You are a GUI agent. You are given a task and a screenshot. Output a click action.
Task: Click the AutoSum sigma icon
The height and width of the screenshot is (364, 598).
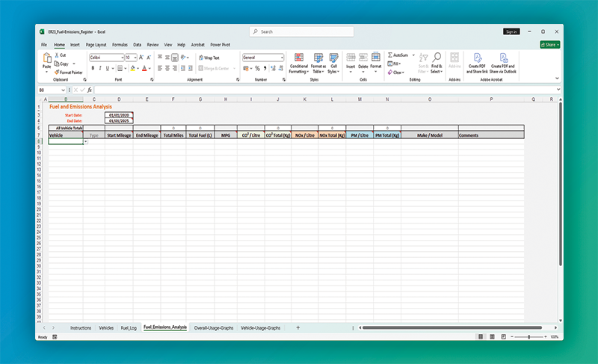point(390,55)
